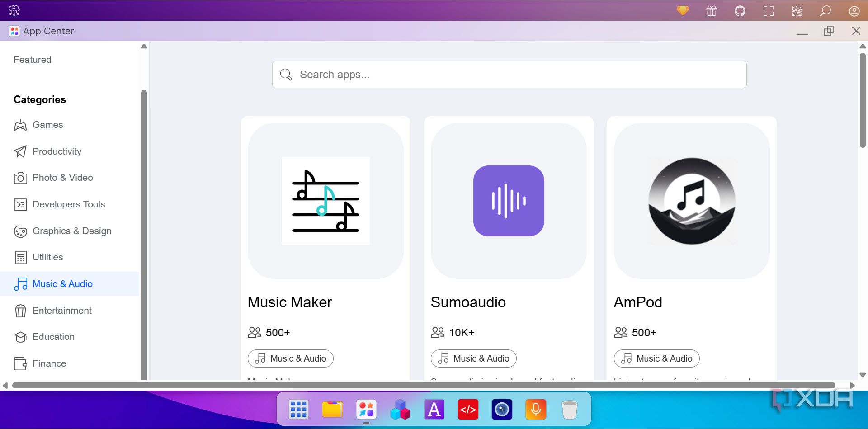
Task: Click the 10K+ users count on Sumoaudio
Action: (x=462, y=333)
